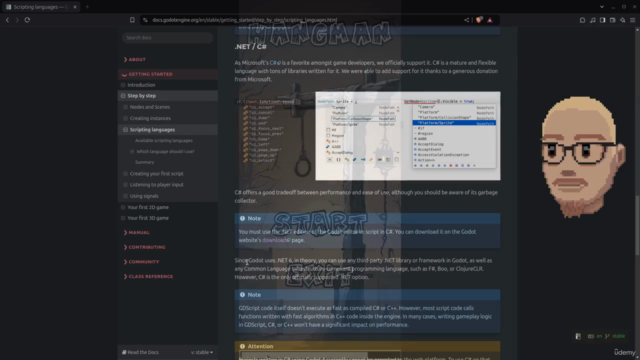This screenshot has width=640, height=360.
Task: Open the browser hamburger menu
Action: click(632, 20)
